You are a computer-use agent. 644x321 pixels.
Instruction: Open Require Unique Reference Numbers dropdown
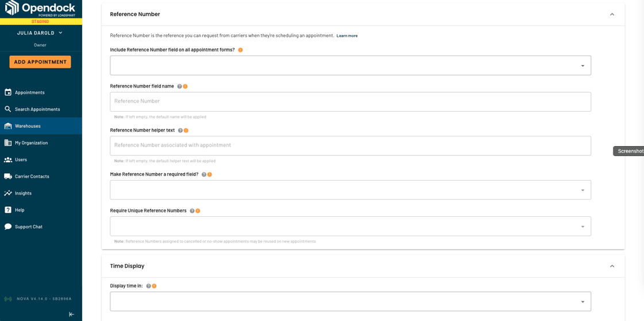click(x=350, y=226)
